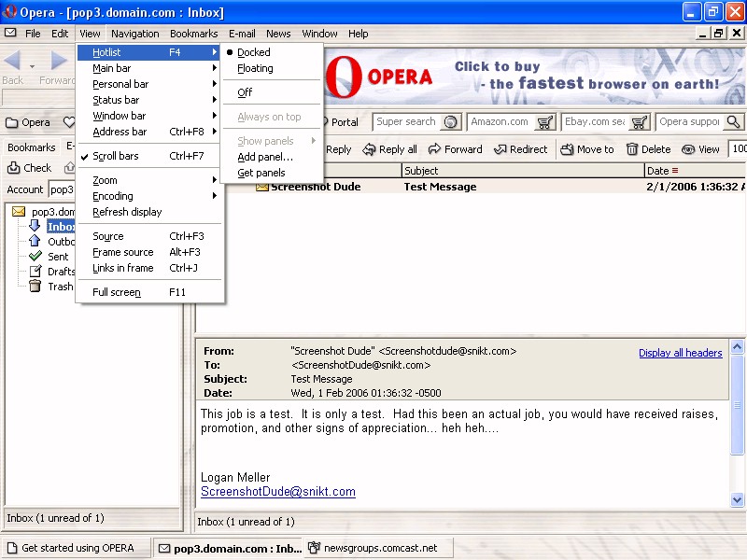The height and width of the screenshot is (560, 747).
Task: Click the mail envelope icon in menu bar
Action: [x=10, y=33]
